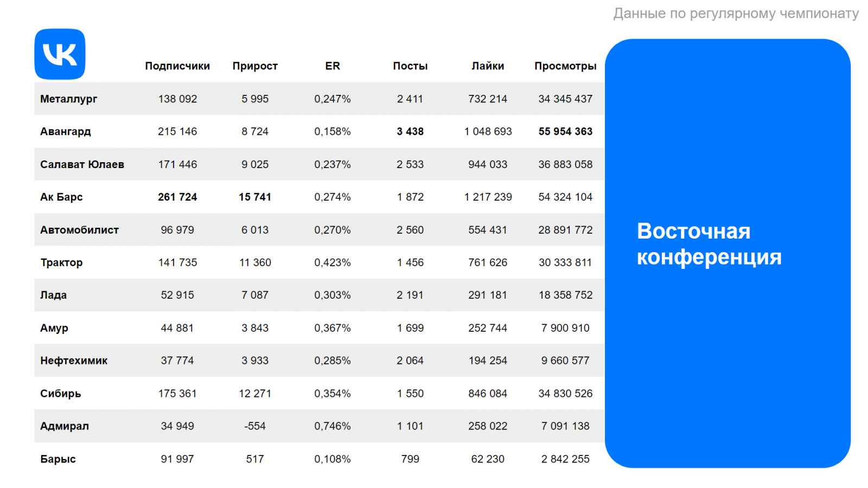Click Ак Барс subscribers value 261 724
868x488 pixels.
point(177,197)
